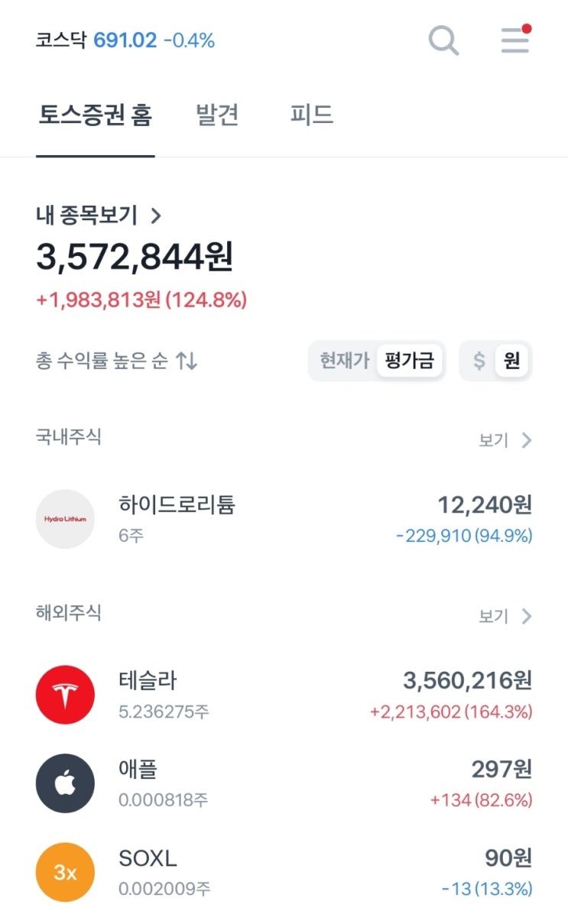This screenshot has width=568, height=924.
Task: Select the 원 currency option
Action: 511,361
